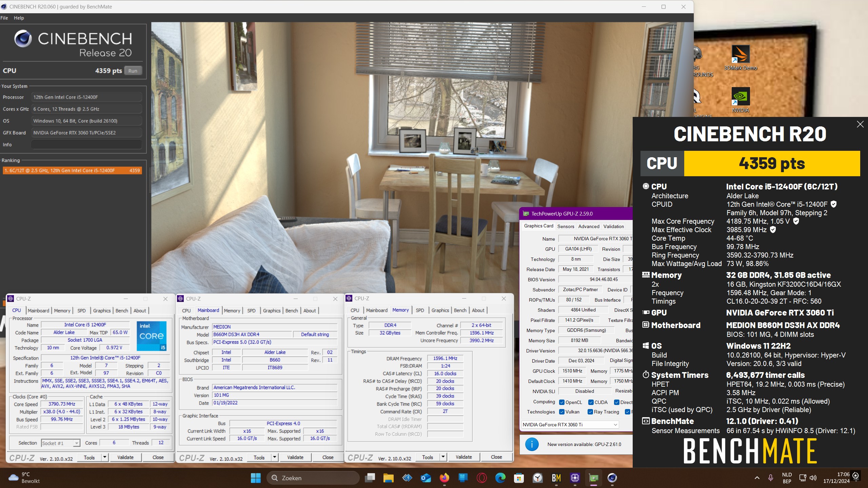
Task: Click the taskbar search box Zoeken
Action: [x=313, y=478]
